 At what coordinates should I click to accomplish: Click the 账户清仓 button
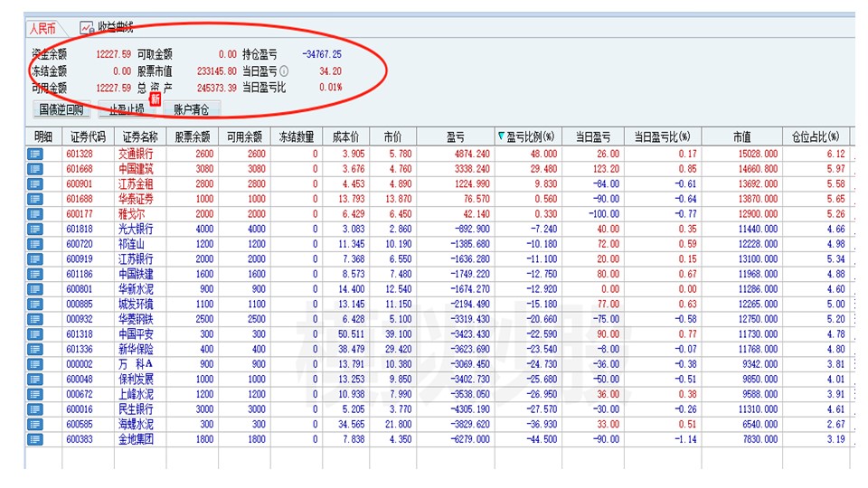click(191, 109)
